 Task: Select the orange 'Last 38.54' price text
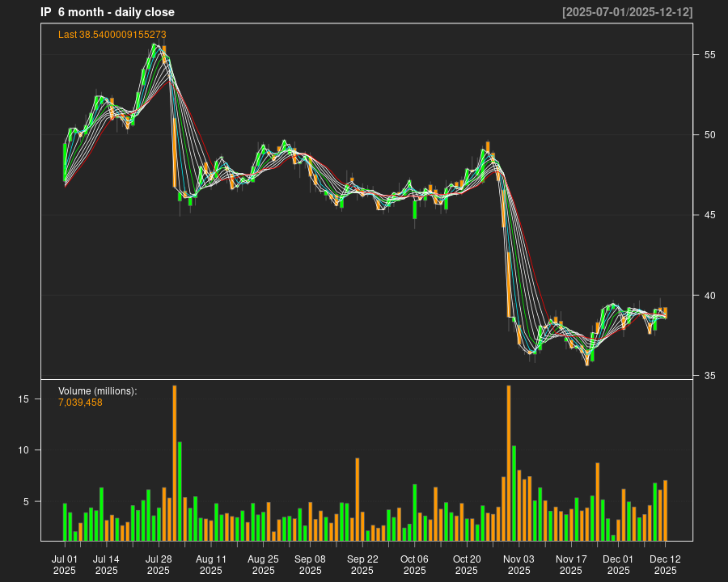[x=112, y=35]
